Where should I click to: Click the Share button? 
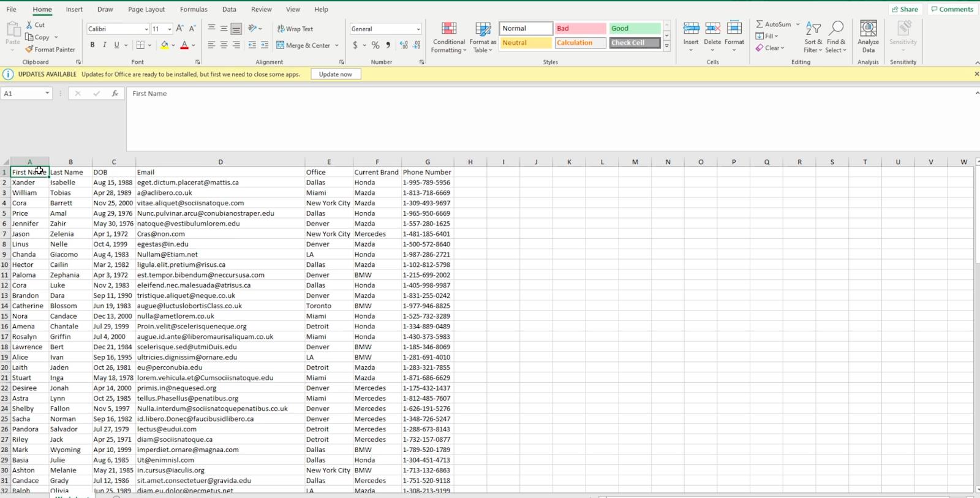905,9
